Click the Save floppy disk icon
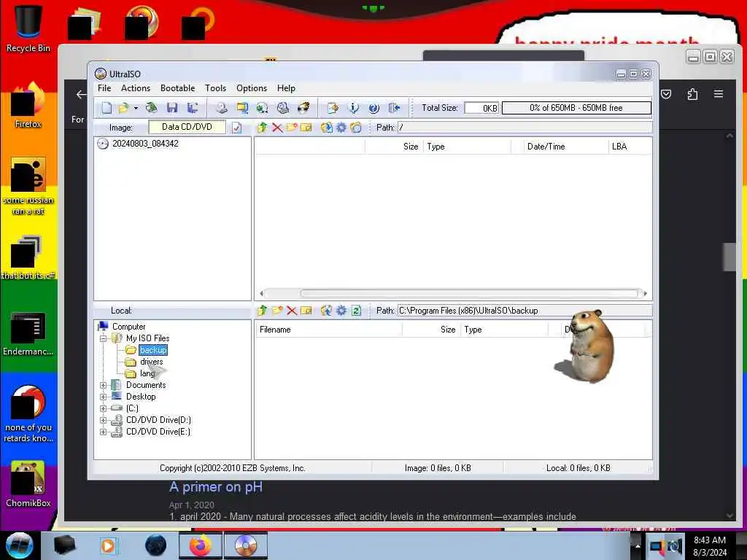Screen dimensions: 747x560 click(x=172, y=108)
